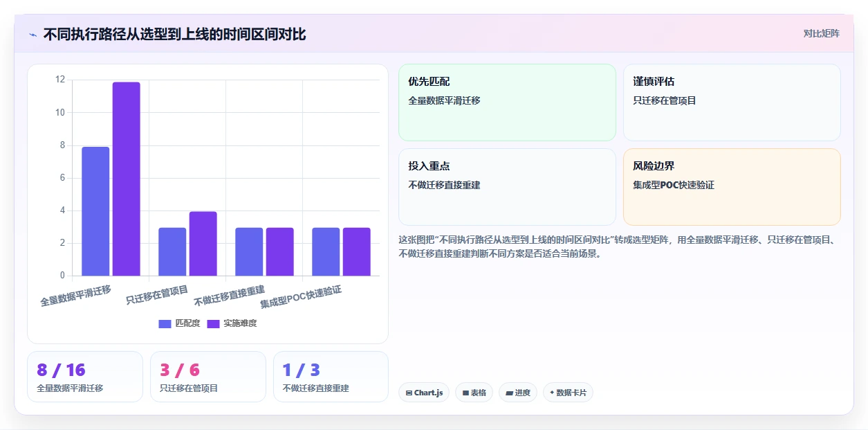Click the icon inside the 进度 tag
Image resolution: width=868 pixels, height=430 pixels.
pyautogui.click(x=510, y=393)
